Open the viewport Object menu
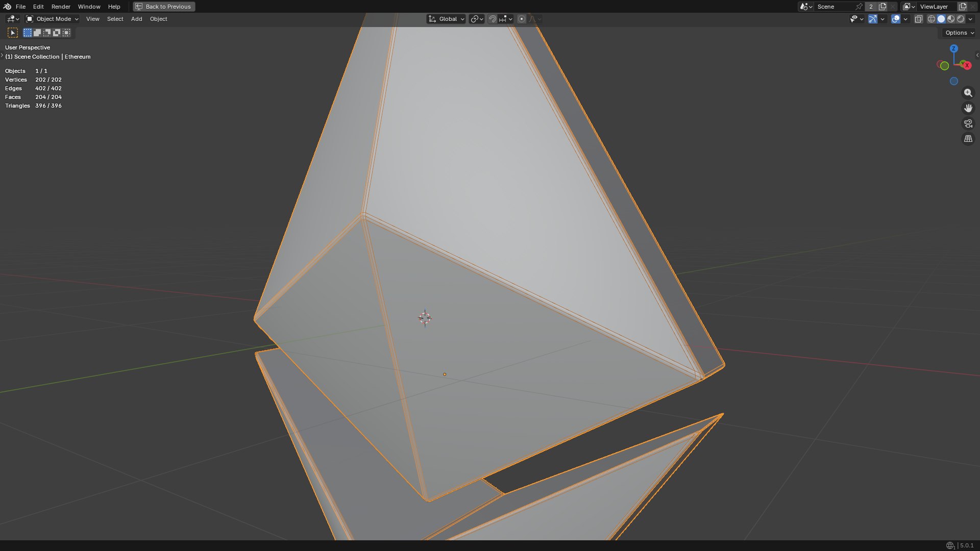 158,19
